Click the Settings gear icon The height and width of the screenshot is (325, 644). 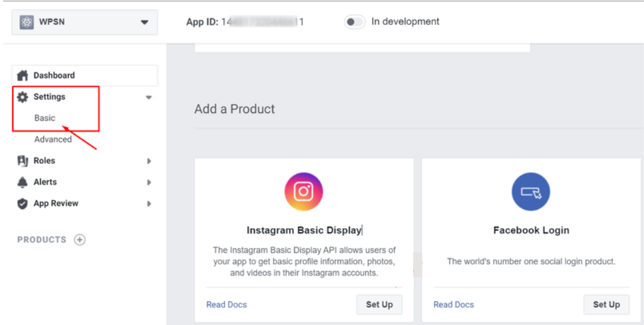coord(23,97)
